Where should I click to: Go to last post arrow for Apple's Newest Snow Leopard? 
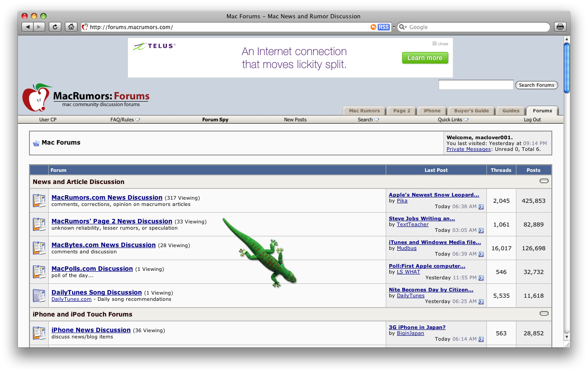(x=481, y=207)
